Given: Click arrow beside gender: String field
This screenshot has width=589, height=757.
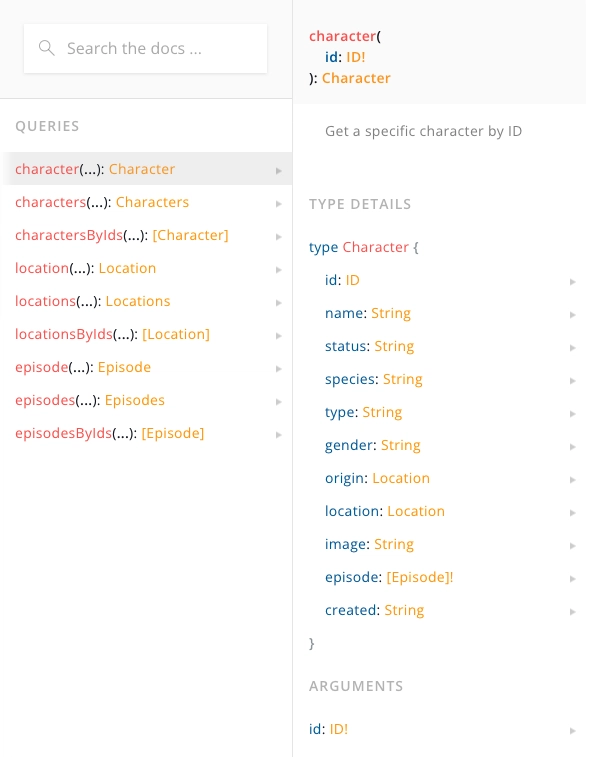Looking at the screenshot, I should click(573, 447).
